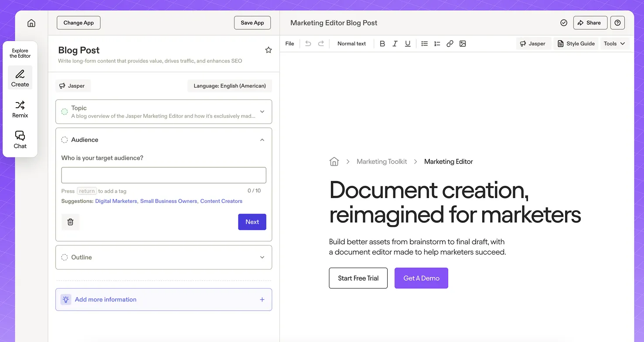Open Marketing Toolkit breadcrumb

(x=382, y=161)
